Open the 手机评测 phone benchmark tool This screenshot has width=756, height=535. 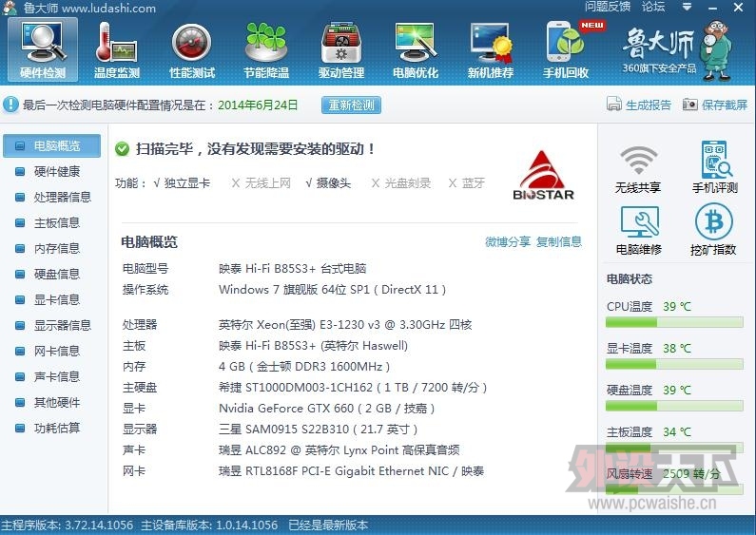click(715, 167)
